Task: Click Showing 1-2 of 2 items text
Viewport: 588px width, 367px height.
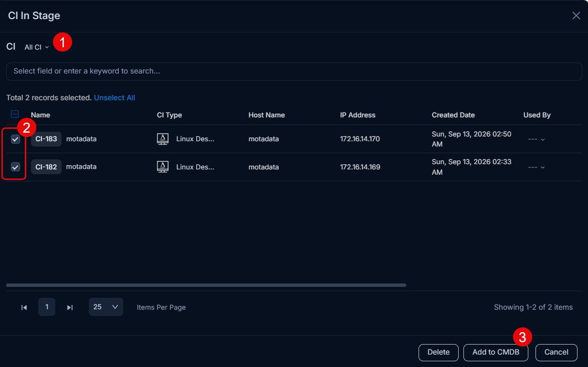Action: [x=533, y=307]
